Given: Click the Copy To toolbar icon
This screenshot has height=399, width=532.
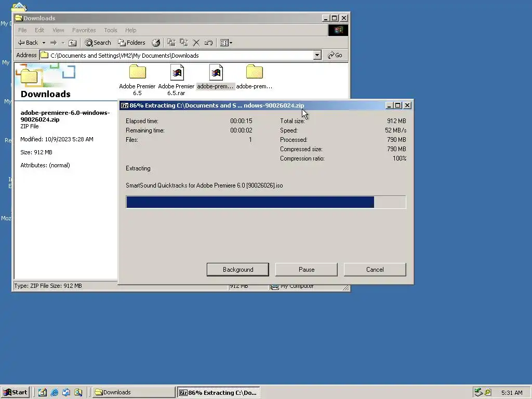Looking at the screenshot, I should pyautogui.click(x=184, y=43).
